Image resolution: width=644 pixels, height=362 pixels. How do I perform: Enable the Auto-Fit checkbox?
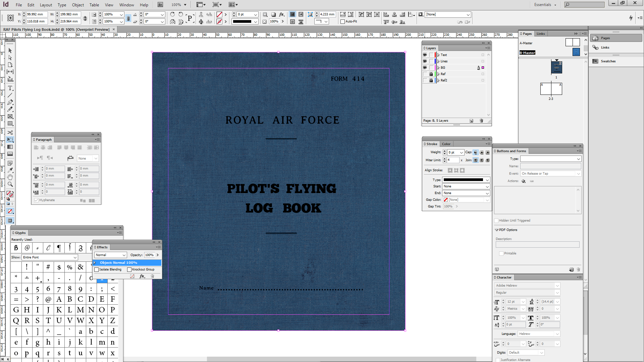(342, 21)
